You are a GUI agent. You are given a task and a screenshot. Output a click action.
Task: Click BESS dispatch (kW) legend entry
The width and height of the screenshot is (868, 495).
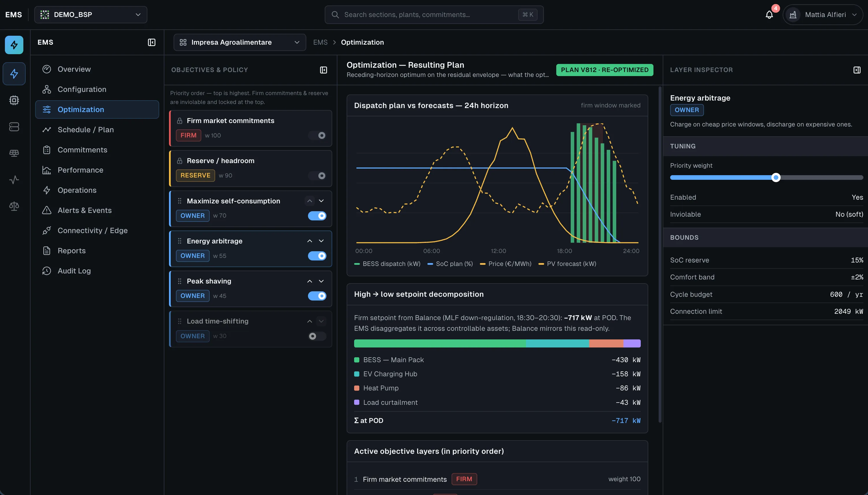click(x=387, y=264)
